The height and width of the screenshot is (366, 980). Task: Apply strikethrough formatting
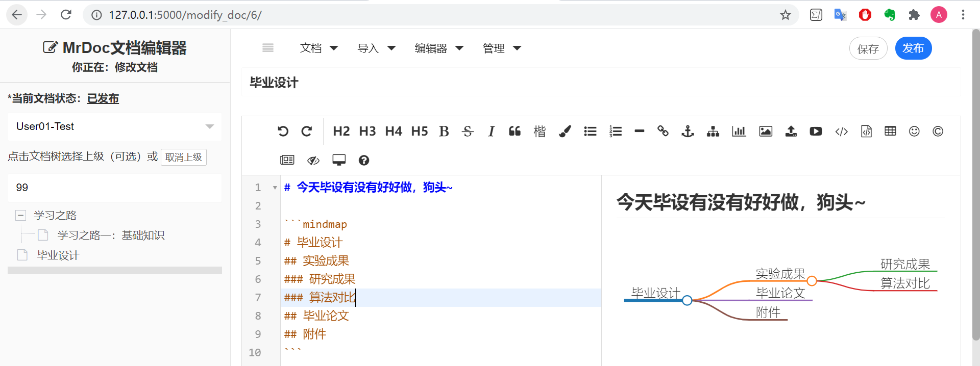click(x=468, y=131)
